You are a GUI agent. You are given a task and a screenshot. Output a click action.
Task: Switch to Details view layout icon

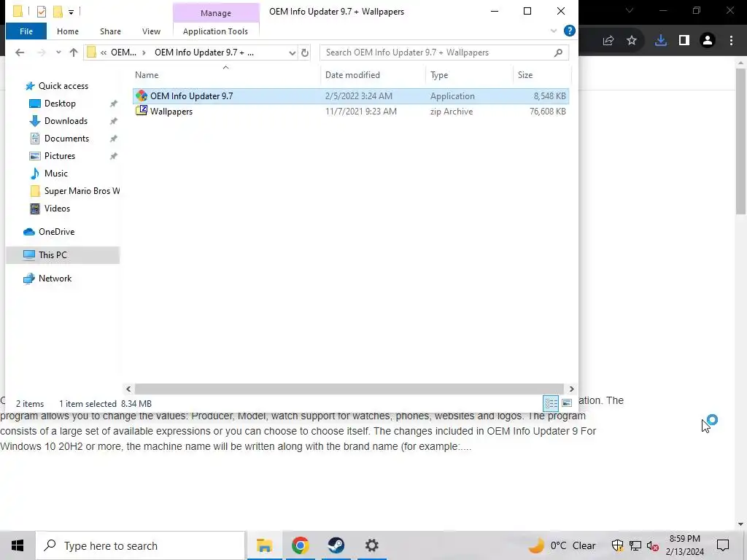551,403
